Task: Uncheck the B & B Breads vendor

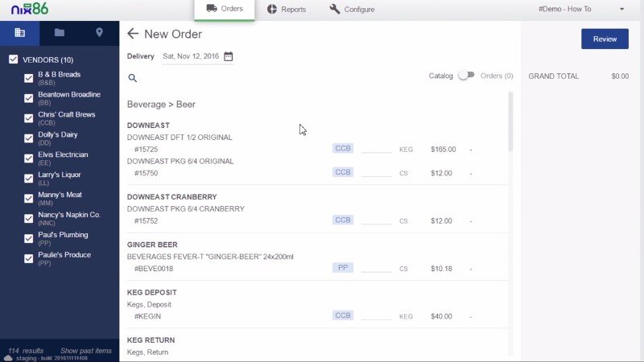Action: point(29,78)
